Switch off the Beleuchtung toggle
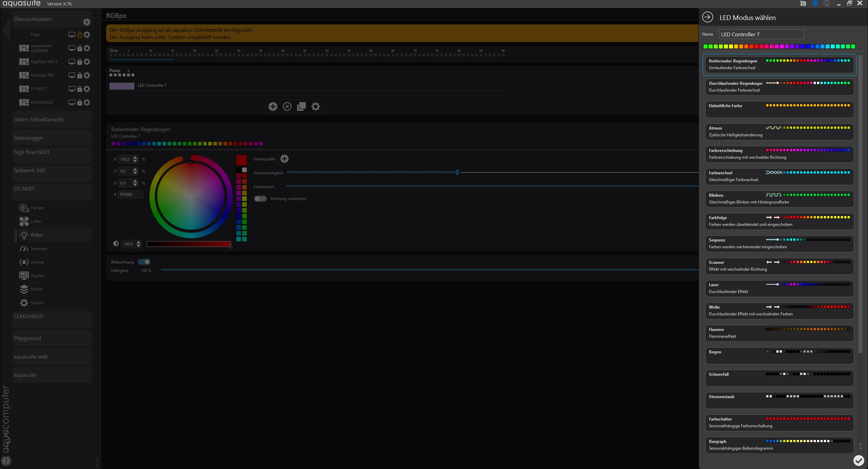868x469 pixels. click(x=144, y=262)
